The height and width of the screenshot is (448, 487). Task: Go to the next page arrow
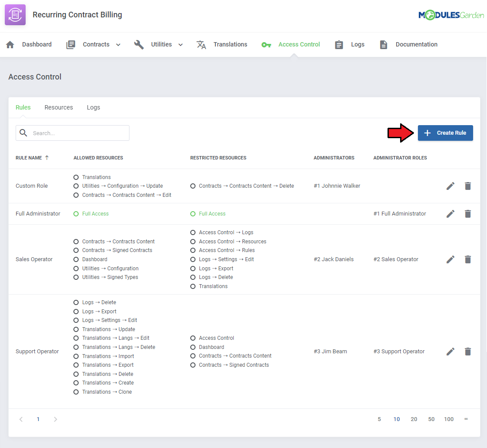click(x=55, y=419)
